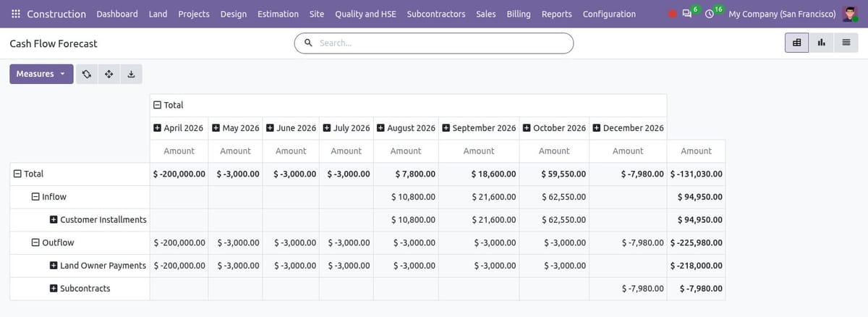This screenshot has width=868, height=317.
Task: Click the Inflow cell $ 94,950.00
Action: (x=696, y=196)
